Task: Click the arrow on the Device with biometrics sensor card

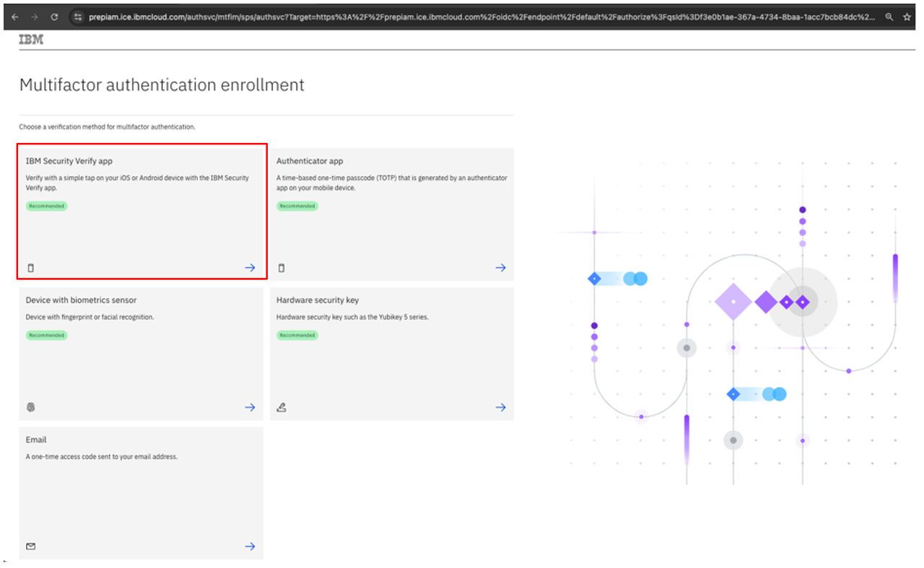Action: coord(250,407)
